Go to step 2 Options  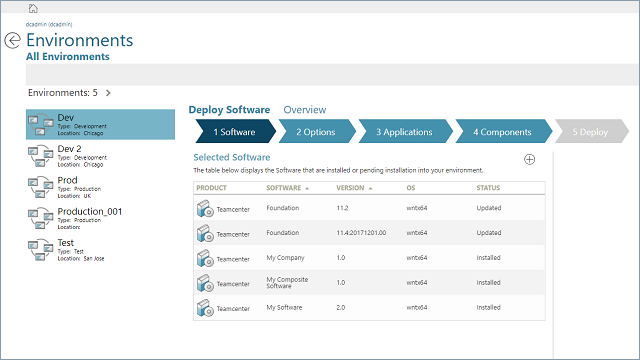[x=317, y=131]
